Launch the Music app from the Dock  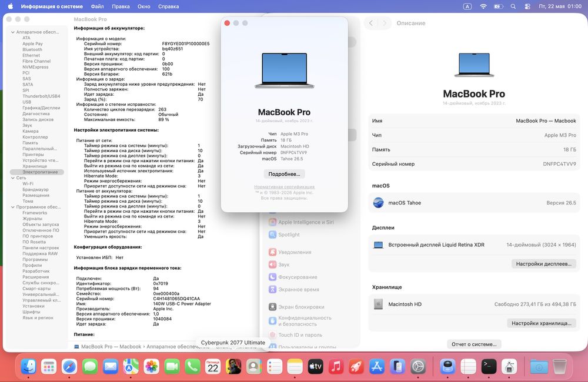[x=336, y=366]
